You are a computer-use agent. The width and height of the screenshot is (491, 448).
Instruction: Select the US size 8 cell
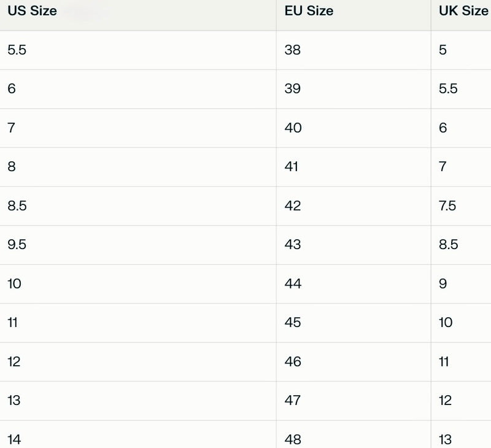pyautogui.click(x=12, y=167)
